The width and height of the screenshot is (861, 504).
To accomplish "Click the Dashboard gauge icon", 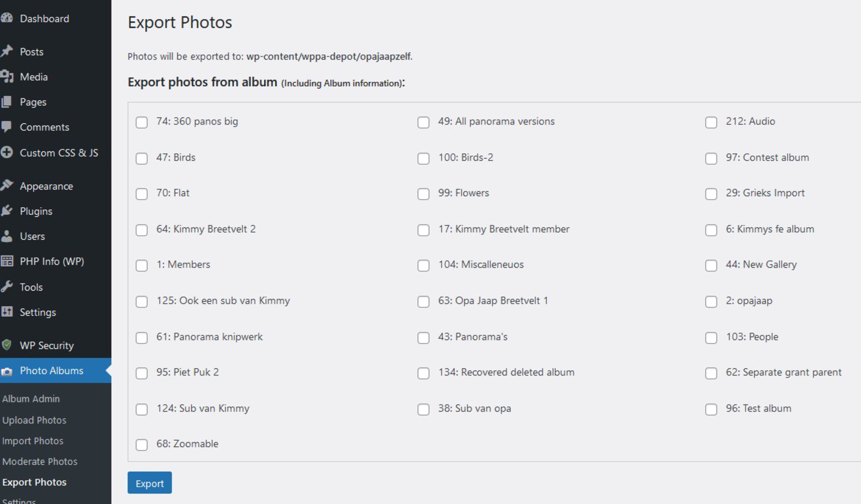I will [6, 18].
